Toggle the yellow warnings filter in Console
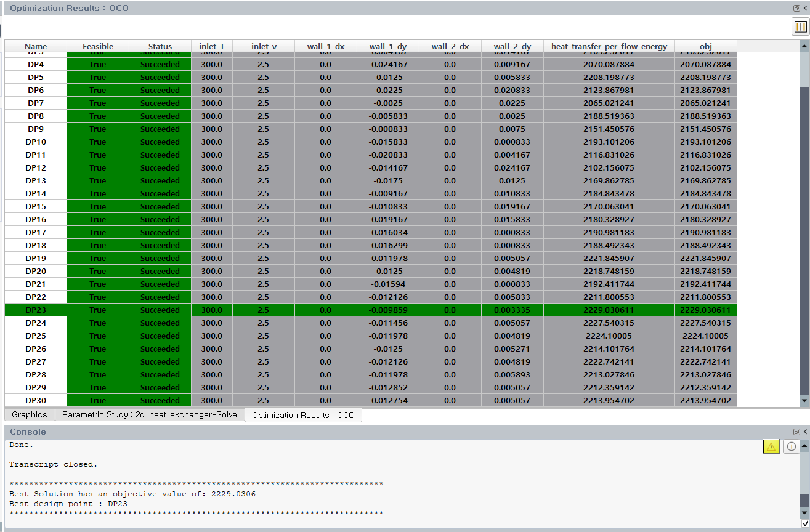The image size is (810, 532). click(x=771, y=447)
